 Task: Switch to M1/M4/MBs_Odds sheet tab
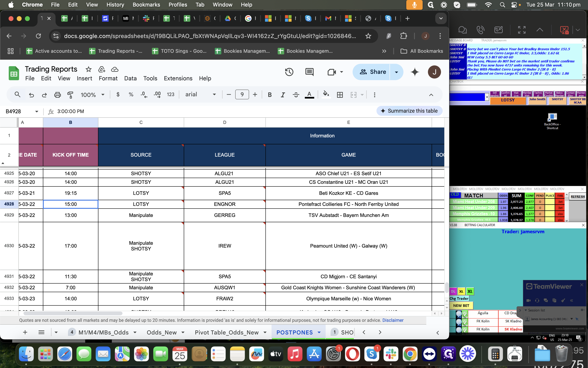tap(104, 332)
